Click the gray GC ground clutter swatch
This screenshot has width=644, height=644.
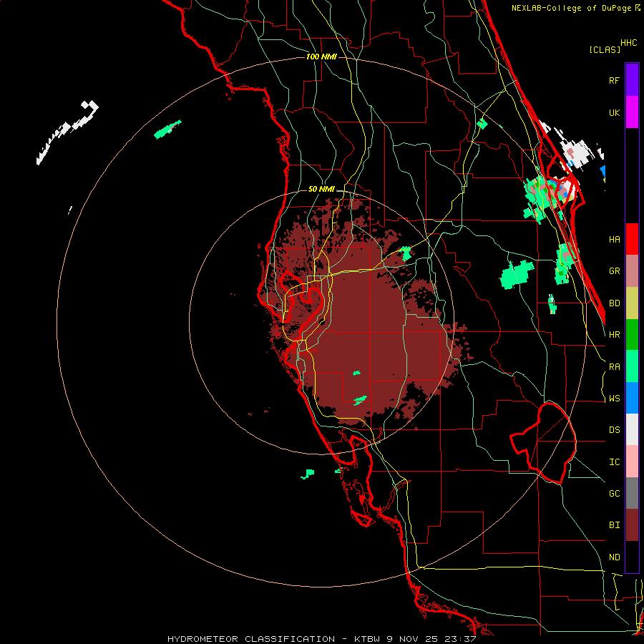[x=632, y=493]
